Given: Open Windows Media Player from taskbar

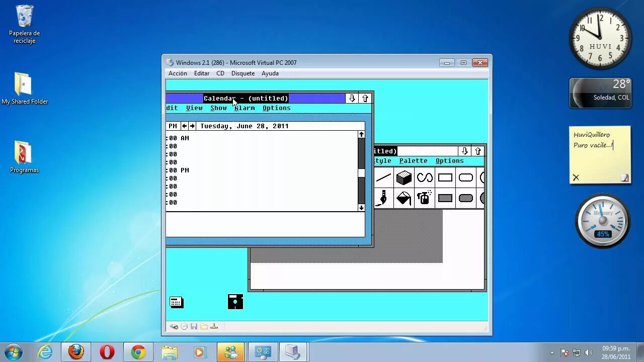Looking at the screenshot, I should click(x=200, y=352).
